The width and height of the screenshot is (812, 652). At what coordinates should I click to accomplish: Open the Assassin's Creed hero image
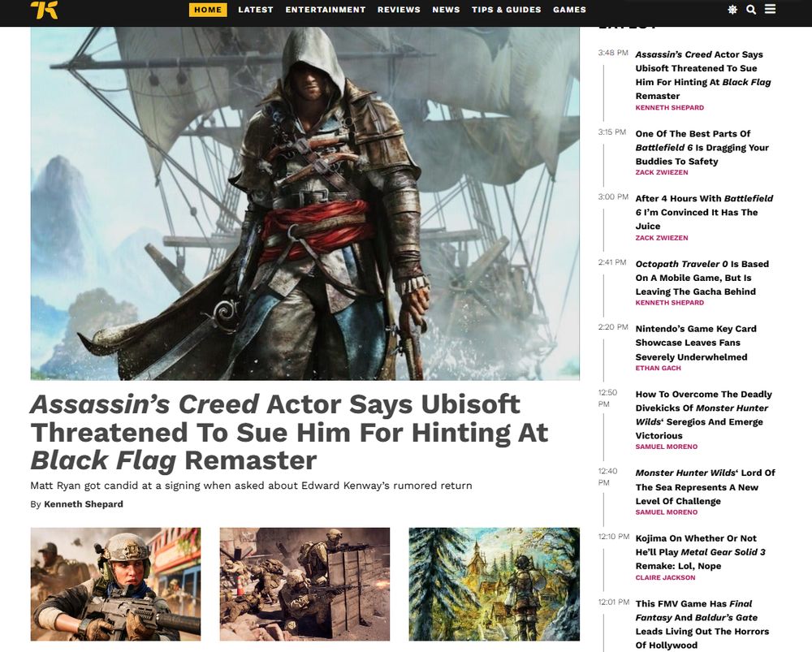[x=305, y=204]
